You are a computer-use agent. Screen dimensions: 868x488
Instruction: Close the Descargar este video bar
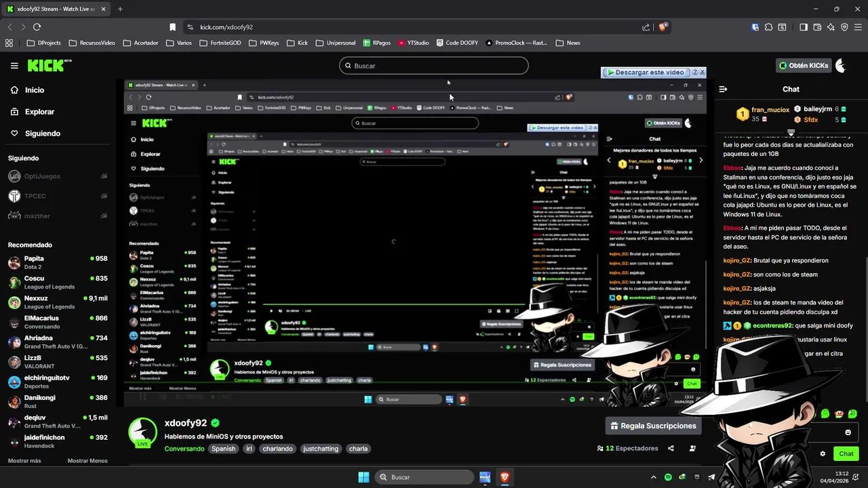pyautogui.click(x=702, y=72)
